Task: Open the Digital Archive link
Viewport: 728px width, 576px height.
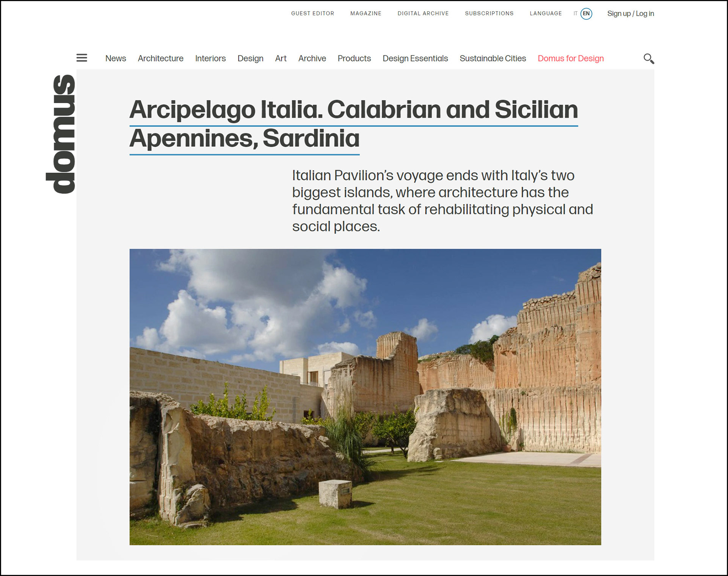Action: (x=423, y=14)
